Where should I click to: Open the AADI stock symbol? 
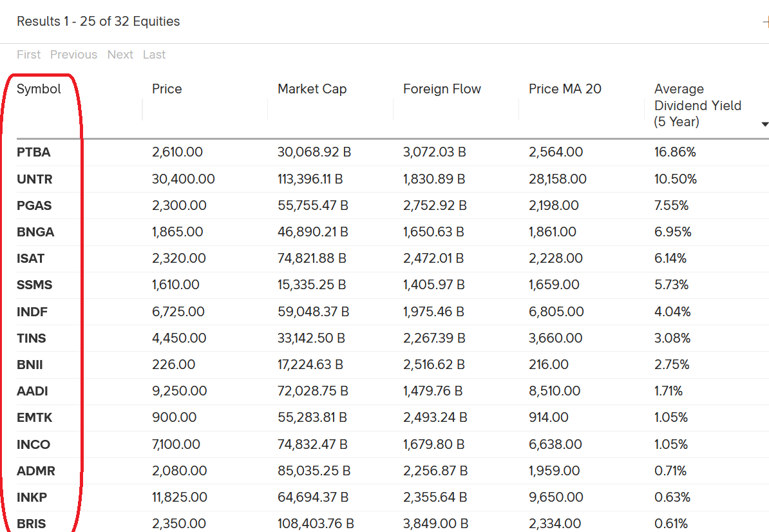tap(32, 391)
